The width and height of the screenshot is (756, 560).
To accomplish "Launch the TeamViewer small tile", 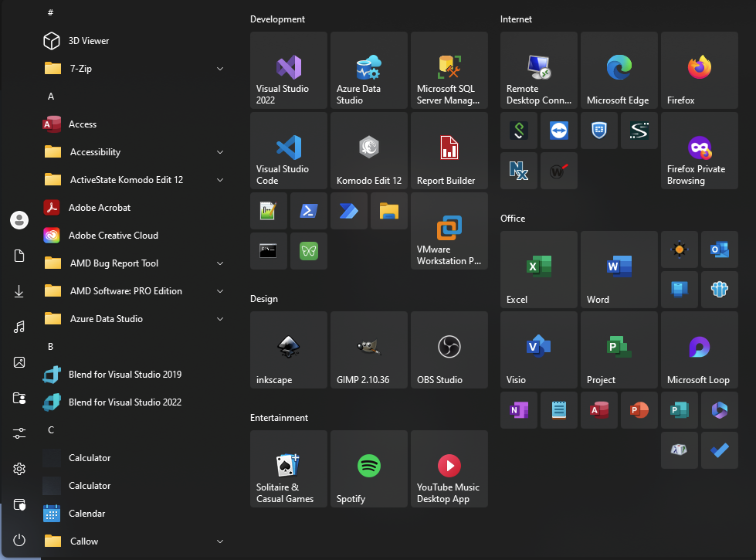I will (x=558, y=131).
